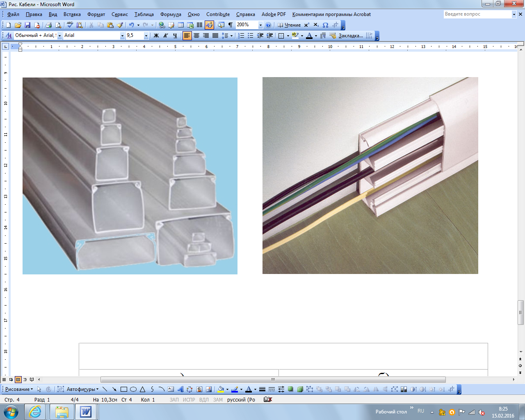Expand the highlight color dropdown arrow

coord(302,36)
